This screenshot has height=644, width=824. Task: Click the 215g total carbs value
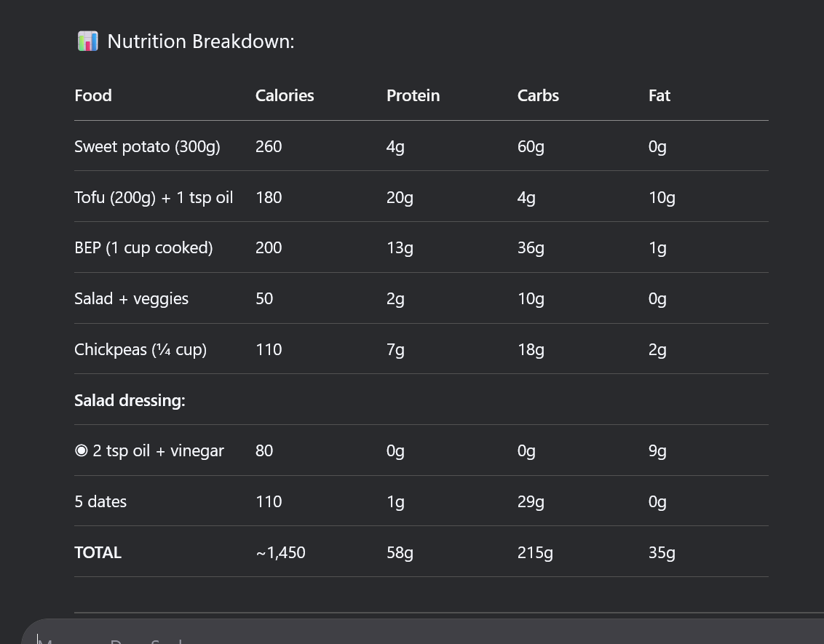535,553
